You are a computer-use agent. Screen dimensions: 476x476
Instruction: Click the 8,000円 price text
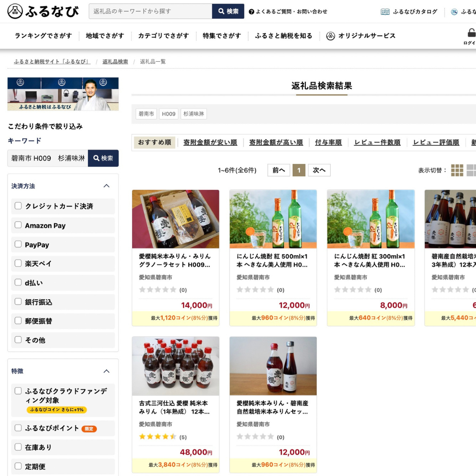[x=394, y=305]
